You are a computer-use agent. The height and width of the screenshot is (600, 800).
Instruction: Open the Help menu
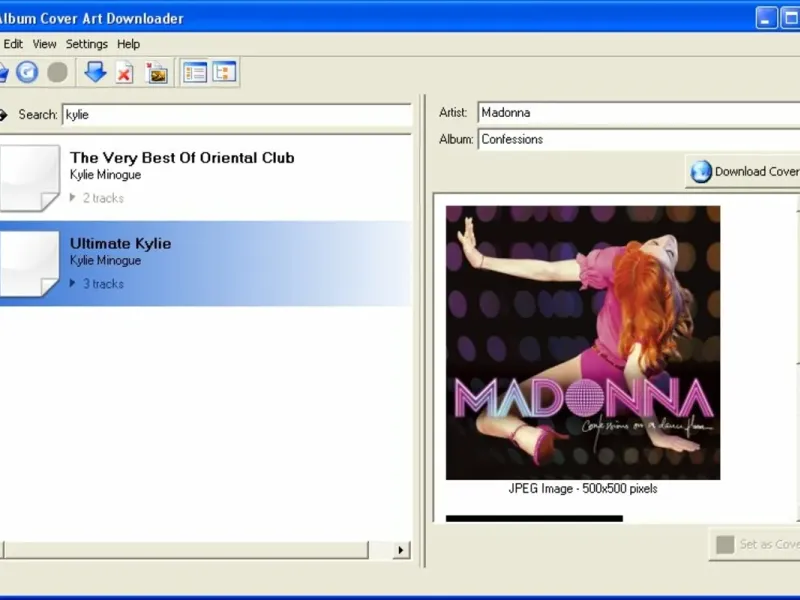point(128,44)
